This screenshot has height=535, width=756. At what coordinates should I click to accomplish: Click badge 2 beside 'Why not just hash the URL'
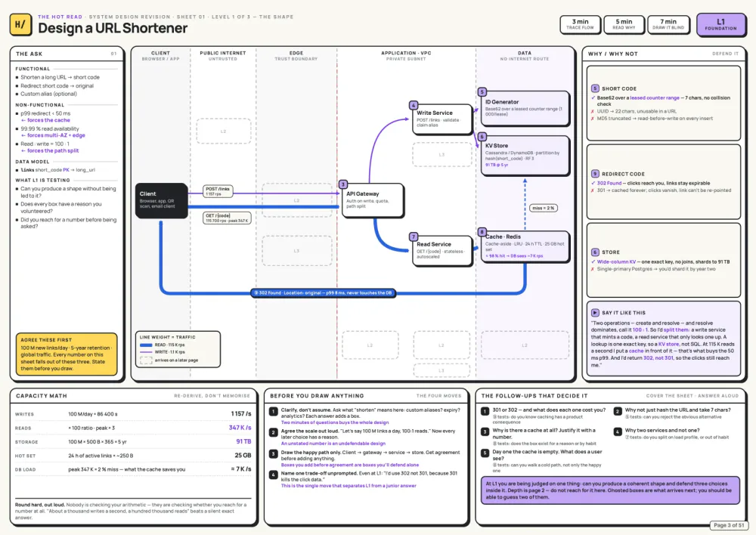(618, 411)
